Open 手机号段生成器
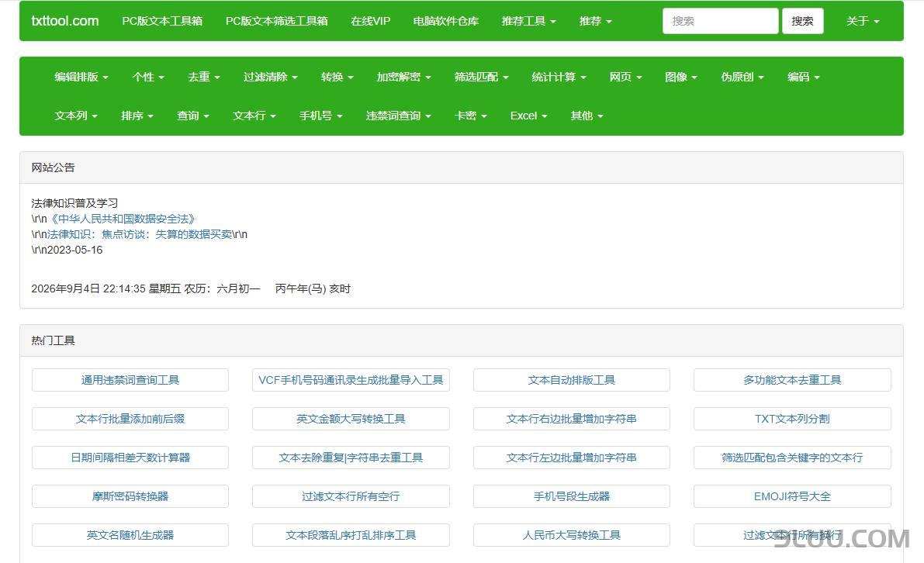 point(572,496)
